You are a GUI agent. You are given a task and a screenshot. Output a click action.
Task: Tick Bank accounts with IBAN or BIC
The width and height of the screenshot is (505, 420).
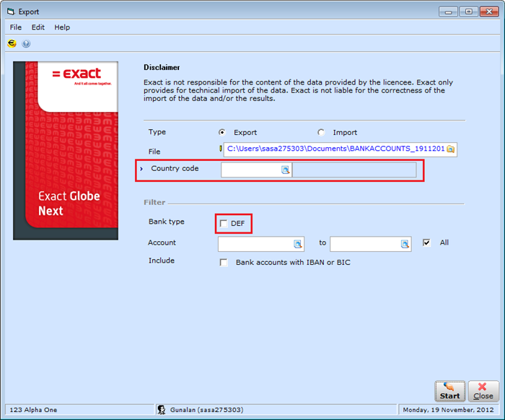coord(224,262)
